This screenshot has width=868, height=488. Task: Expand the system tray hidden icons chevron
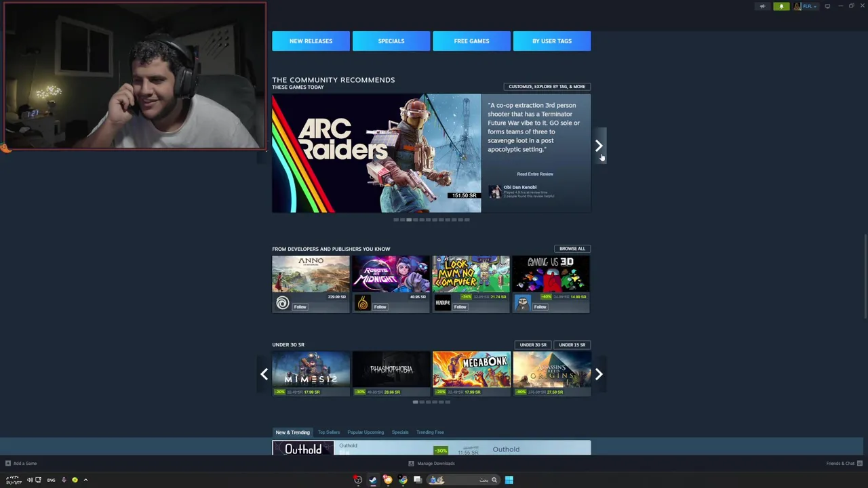tap(85, 480)
